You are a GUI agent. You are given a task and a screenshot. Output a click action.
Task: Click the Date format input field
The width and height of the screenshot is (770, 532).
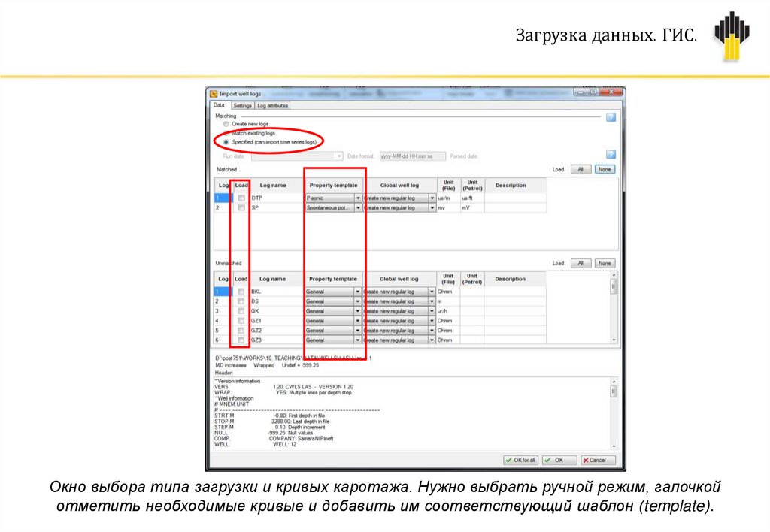[x=413, y=156]
